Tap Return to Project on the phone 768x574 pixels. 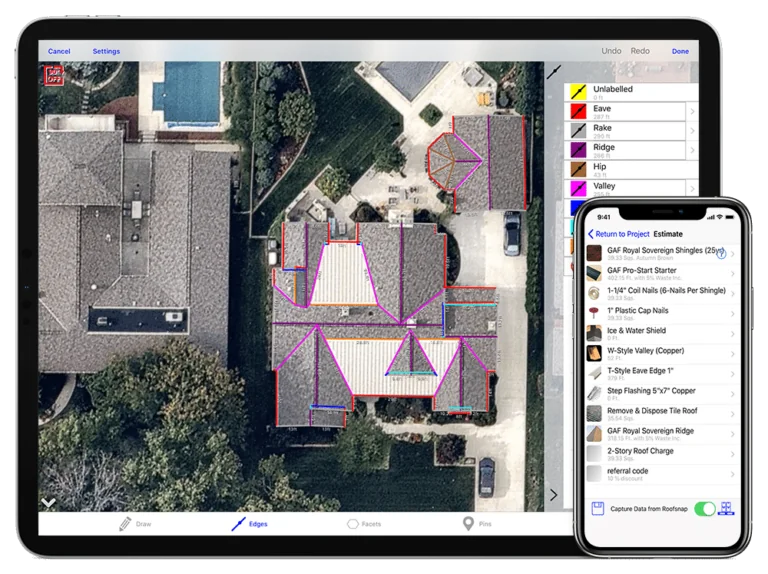619,234
